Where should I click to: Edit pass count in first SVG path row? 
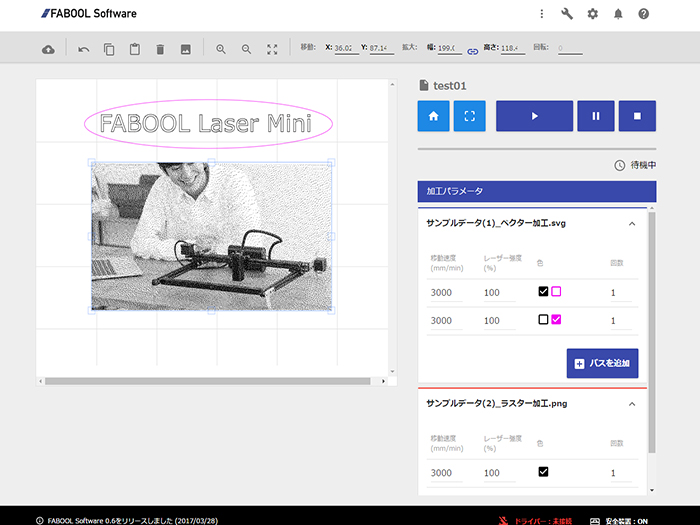point(621,293)
